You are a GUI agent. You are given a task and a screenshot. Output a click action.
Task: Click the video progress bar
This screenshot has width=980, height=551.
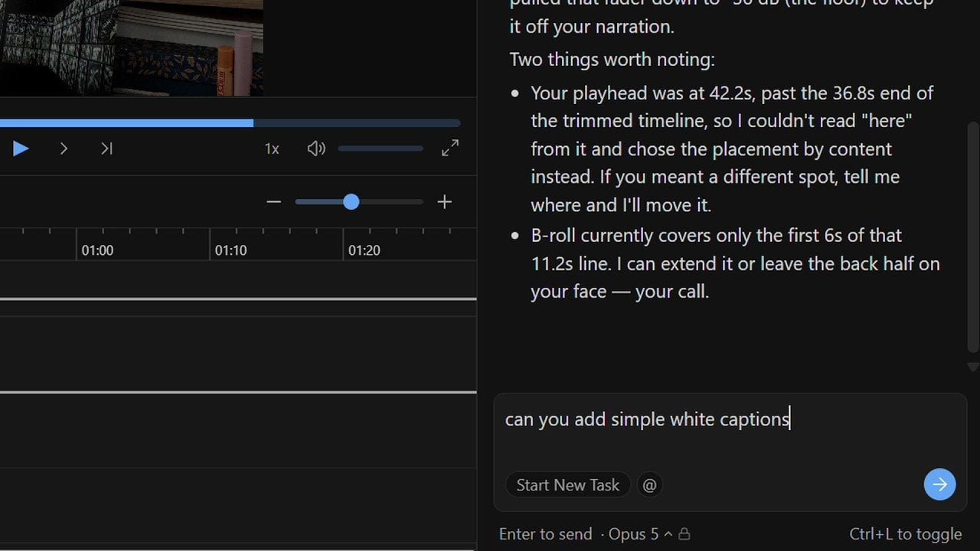230,122
